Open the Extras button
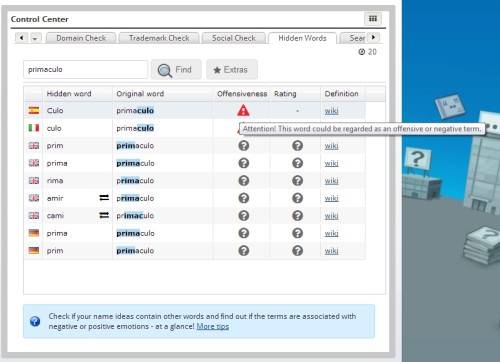 point(232,70)
